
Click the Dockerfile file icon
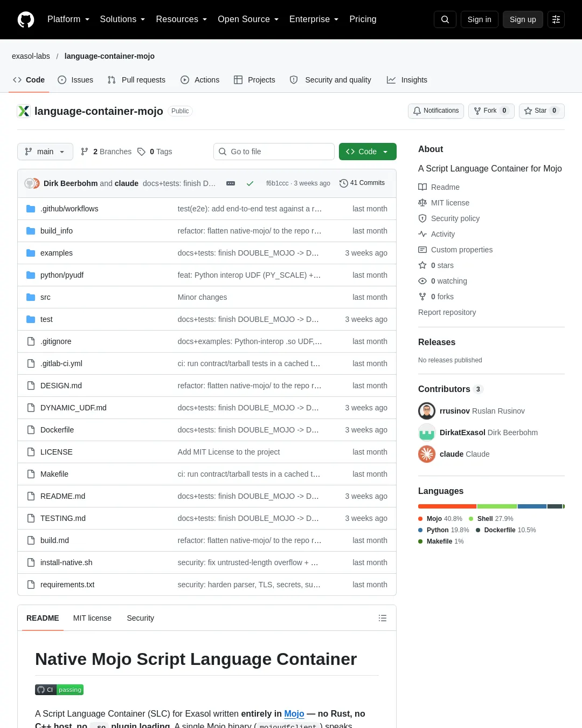click(x=31, y=430)
